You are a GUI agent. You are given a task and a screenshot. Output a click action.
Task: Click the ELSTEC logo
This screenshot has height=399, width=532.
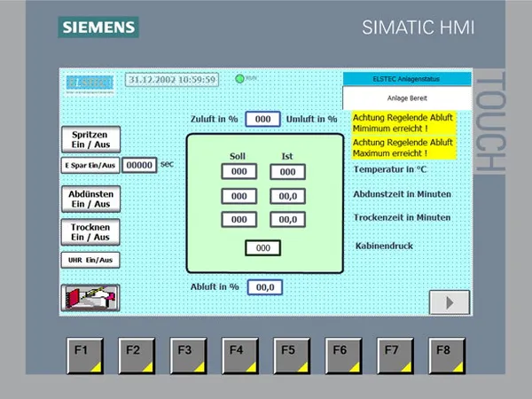click(90, 83)
